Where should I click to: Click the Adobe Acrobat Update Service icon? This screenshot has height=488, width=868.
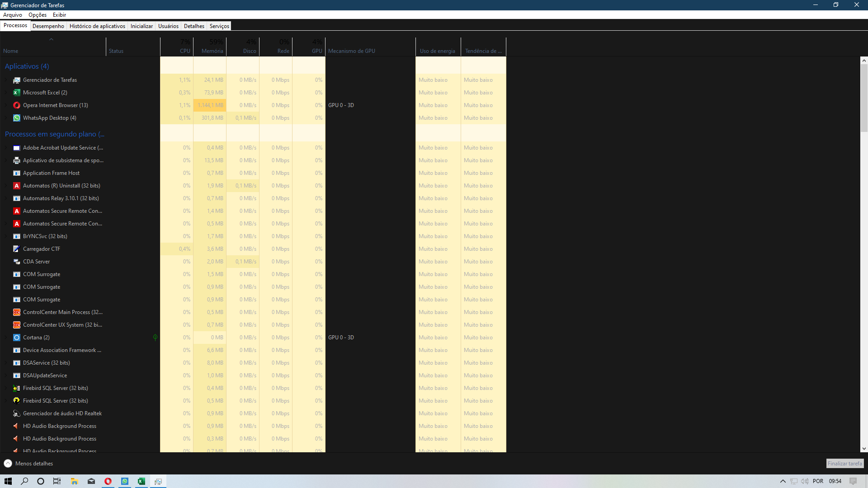16,148
